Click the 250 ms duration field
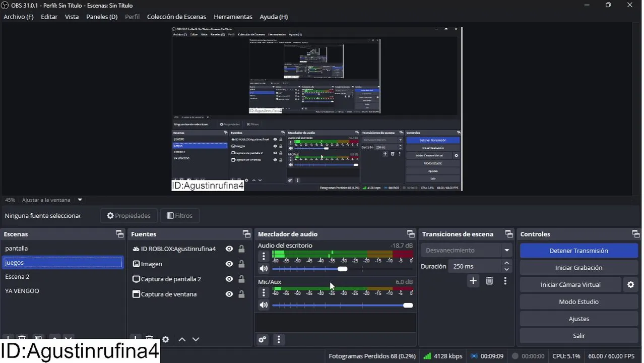The image size is (644, 363). 476,266
